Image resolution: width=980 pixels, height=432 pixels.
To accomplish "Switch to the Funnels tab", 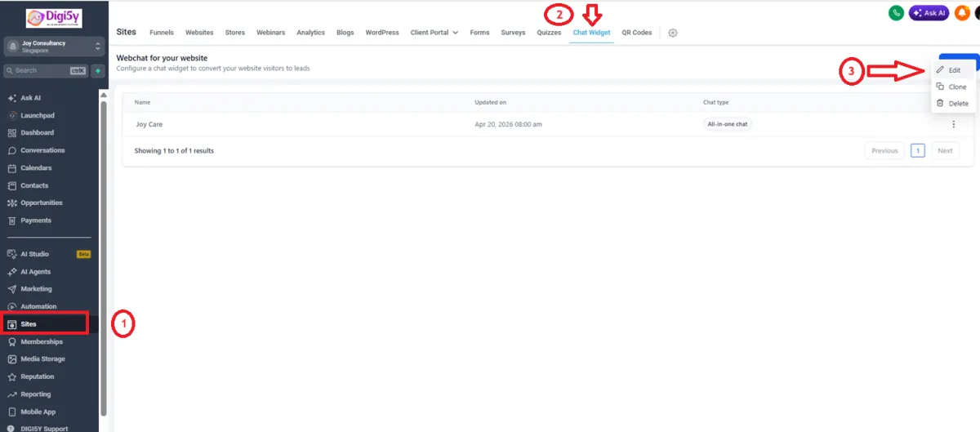I will pos(162,33).
